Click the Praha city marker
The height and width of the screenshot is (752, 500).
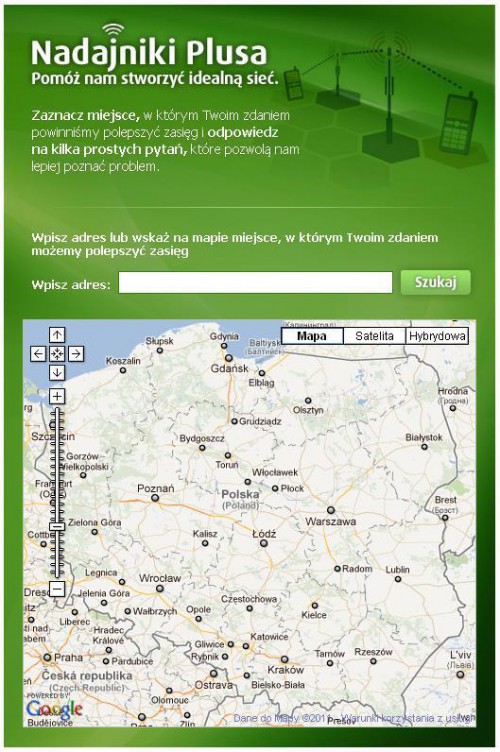tap(47, 658)
